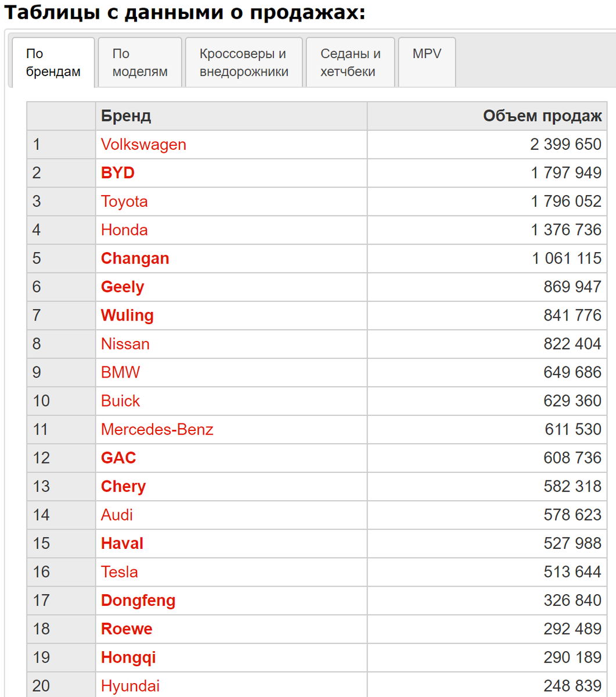Follow the Buick link

click(121, 401)
